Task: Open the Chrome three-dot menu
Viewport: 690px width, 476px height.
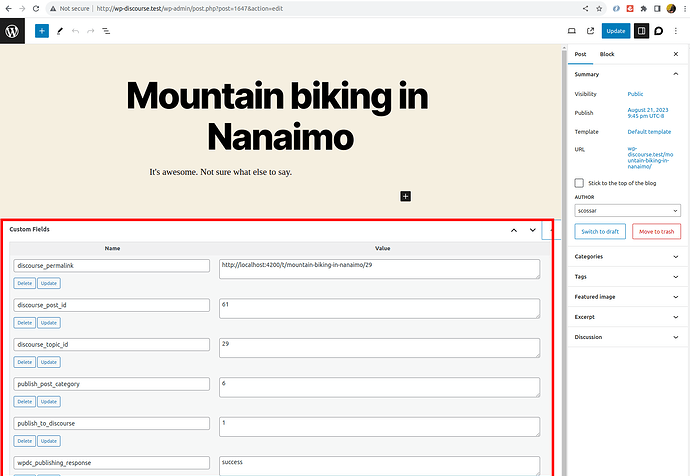Action: pyautogui.click(x=684, y=8)
